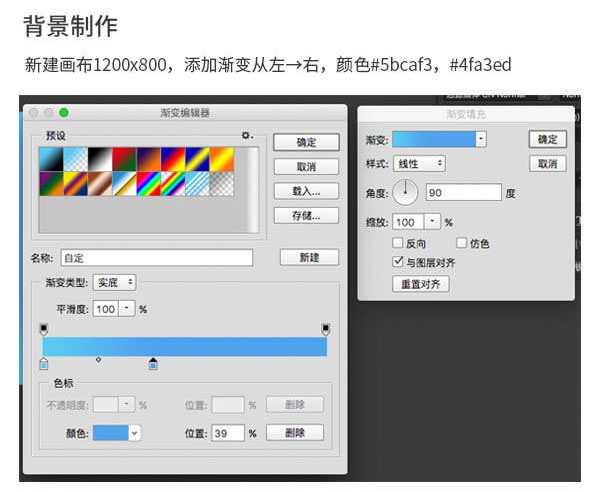Select the left opacity stop above gradient bar
This screenshot has width=600, height=492.
click(44, 329)
